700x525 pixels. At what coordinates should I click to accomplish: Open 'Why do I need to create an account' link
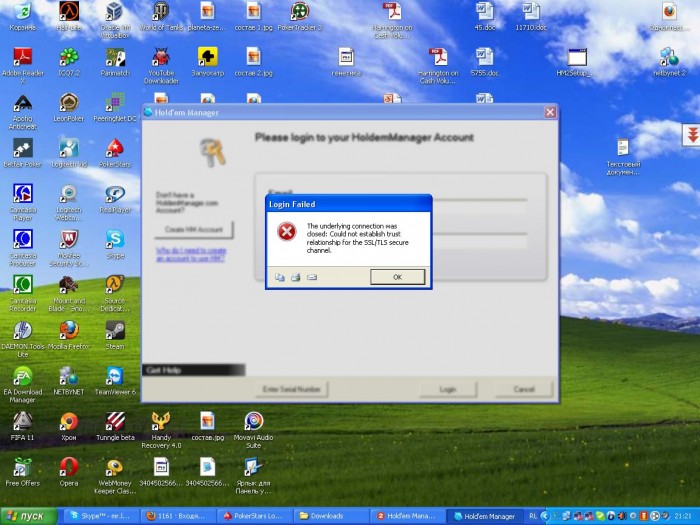pyautogui.click(x=191, y=254)
